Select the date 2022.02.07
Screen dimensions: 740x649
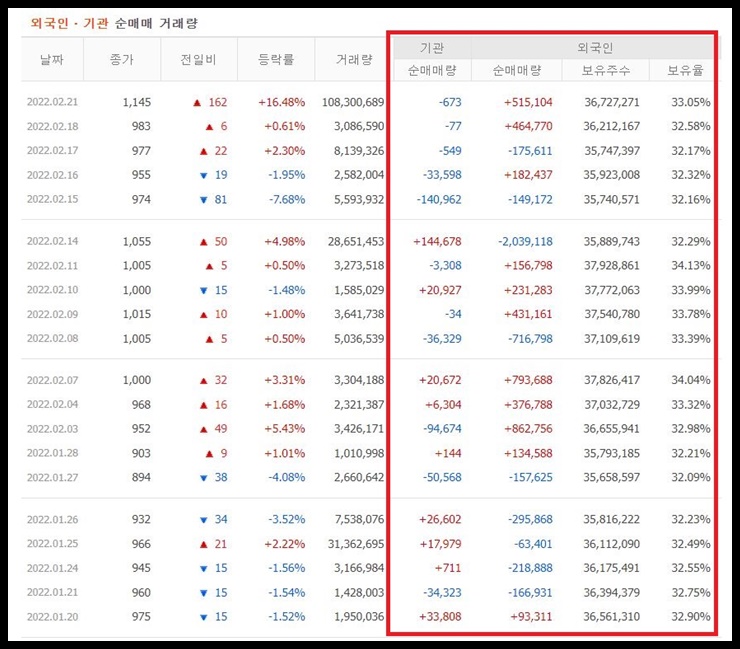52,380
